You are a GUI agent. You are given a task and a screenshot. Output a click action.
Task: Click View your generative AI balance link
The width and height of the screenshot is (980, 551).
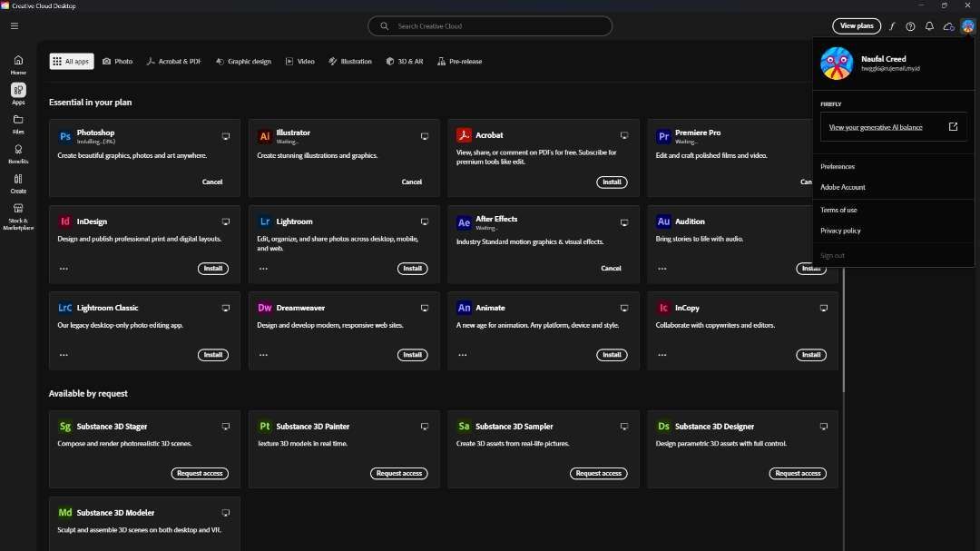[876, 127]
